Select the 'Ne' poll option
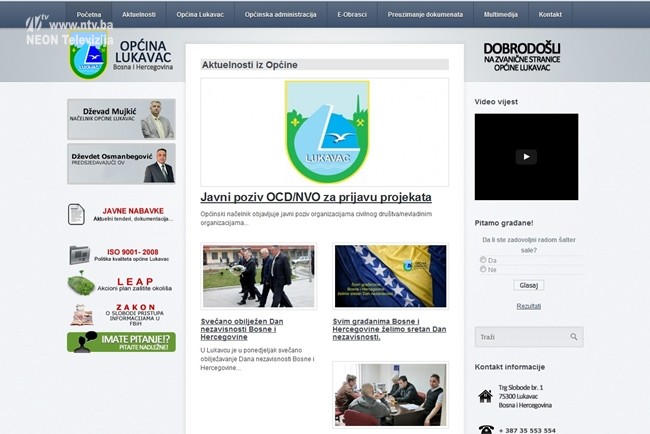 click(x=484, y=269)
